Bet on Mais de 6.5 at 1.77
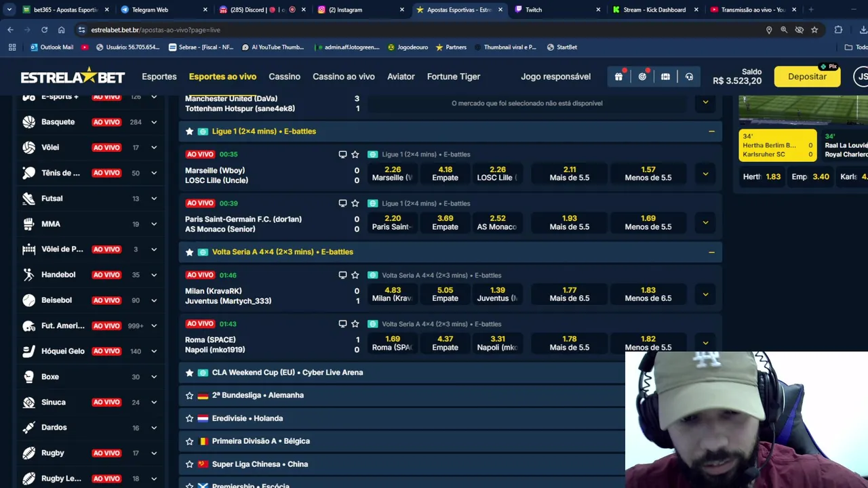868x488 pixels. tap(569, 294)
